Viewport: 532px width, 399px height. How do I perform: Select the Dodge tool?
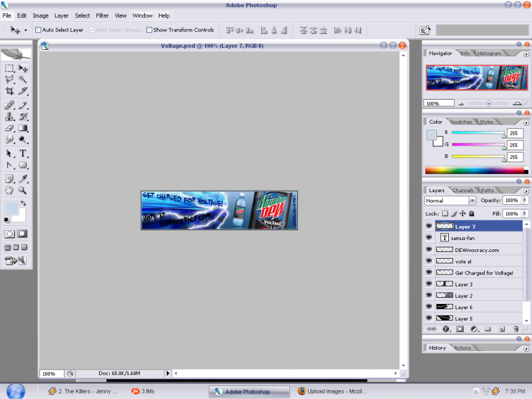[x=23, y=140]
